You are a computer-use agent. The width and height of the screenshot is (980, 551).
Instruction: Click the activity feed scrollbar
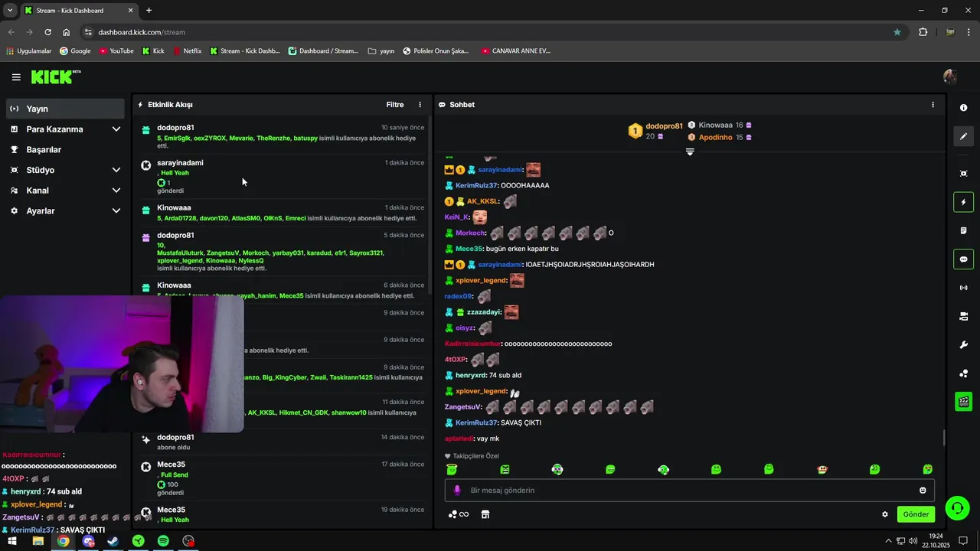(x=430, y=207)
